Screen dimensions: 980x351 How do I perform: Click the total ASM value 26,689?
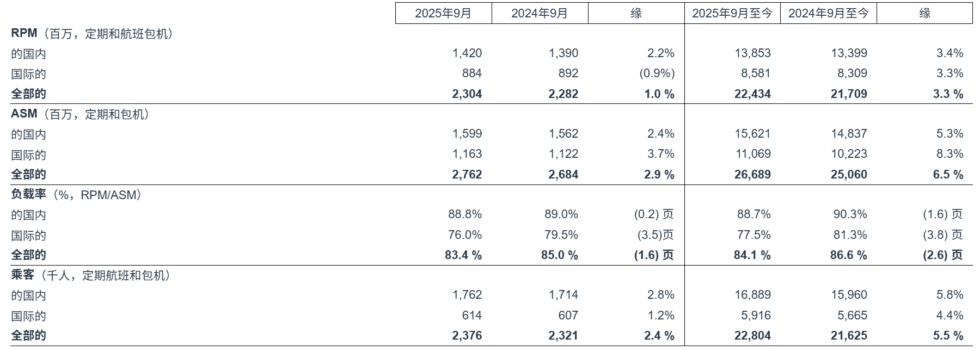point(752,175)
